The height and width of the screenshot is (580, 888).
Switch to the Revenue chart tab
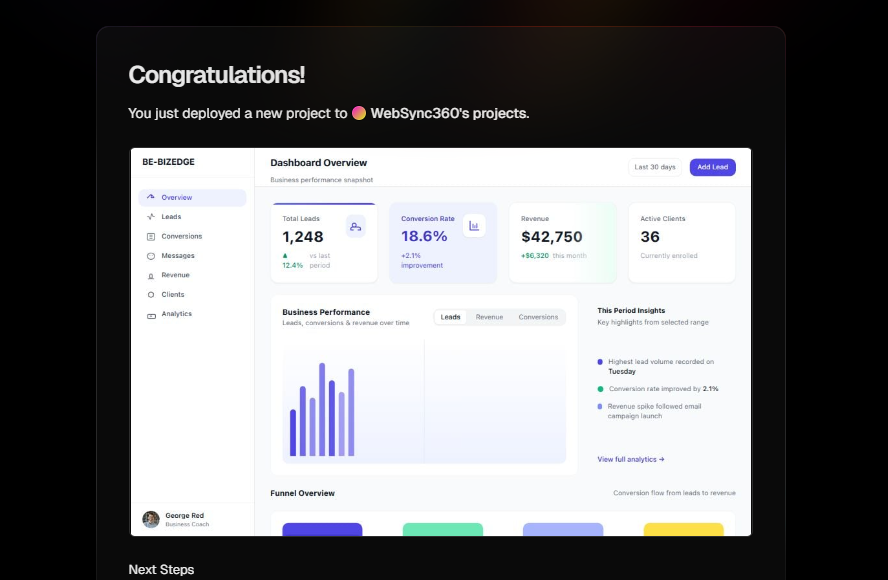489,317
